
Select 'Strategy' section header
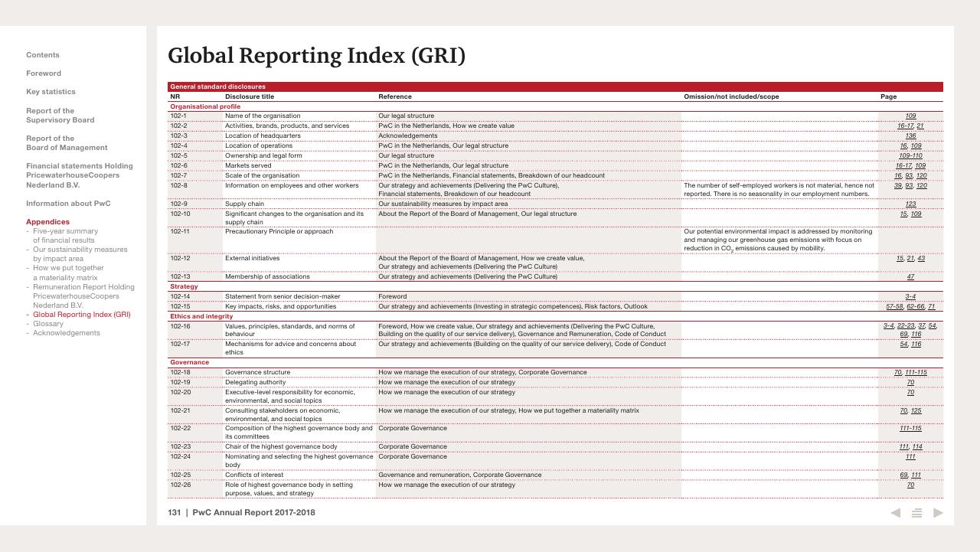[x=184, y=287]
